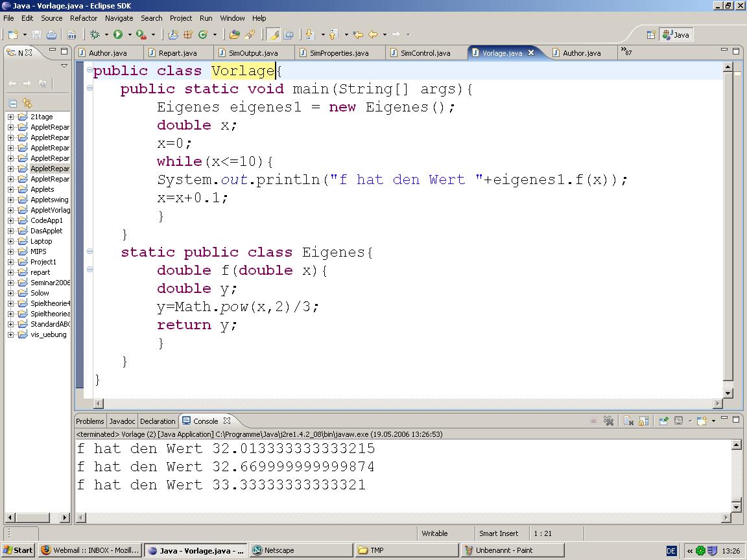The width and height of the screenshot is (747, 560).
Task: Toggle Mark Occurrences highlighter button
Action: click(x=273, y=34)
